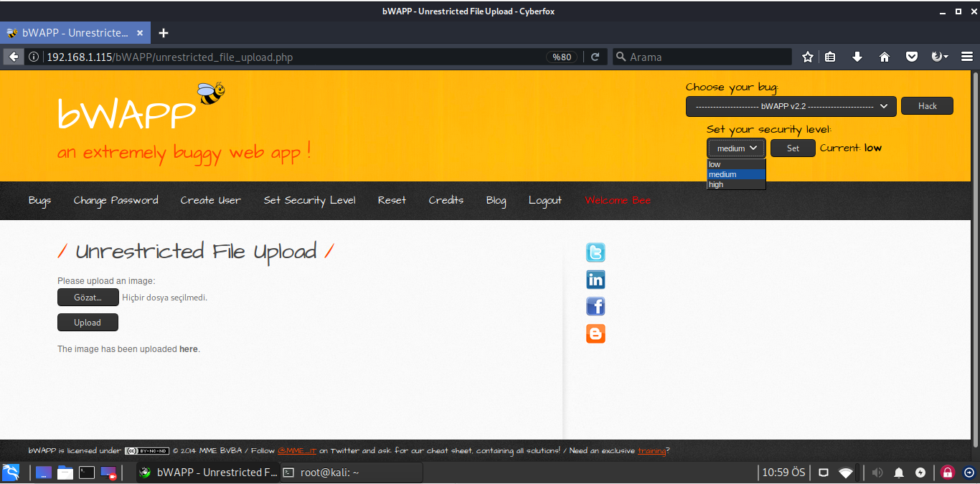Open the Blogger icon link

595,334
